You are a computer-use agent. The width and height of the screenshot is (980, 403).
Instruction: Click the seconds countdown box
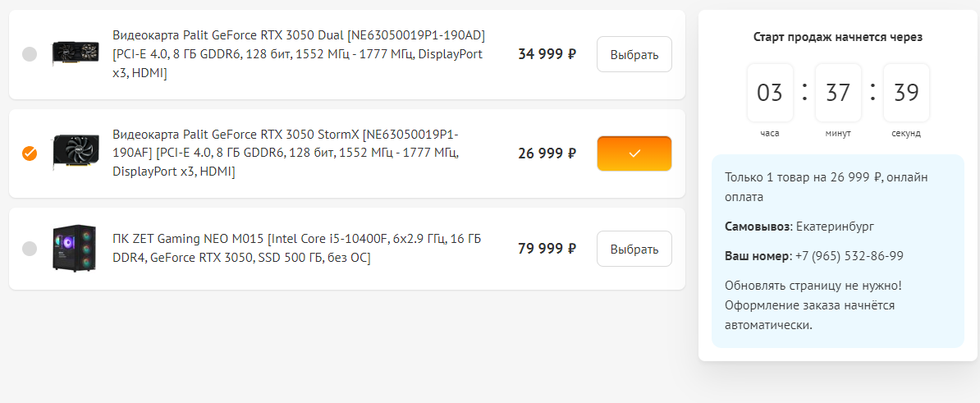[x=906, y=93]
